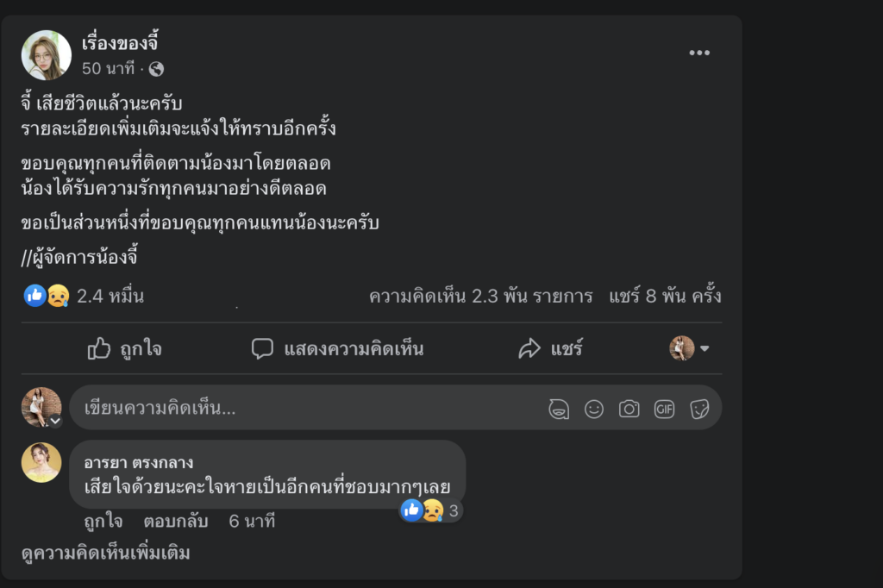The image size is (883, 588).
Task: View post reactions like and sad icons
Action: tap(47, 297)
